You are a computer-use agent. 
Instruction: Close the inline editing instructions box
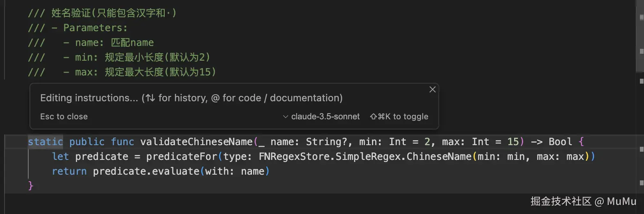pyautogui.click(x=432, y=89)
